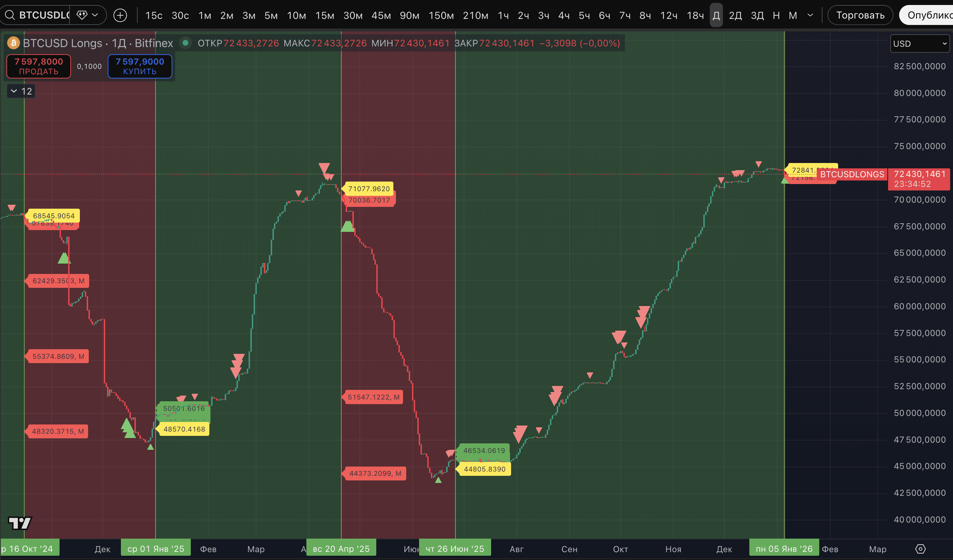The height and width of the screenshot is (560, 953).
Task: Open the extra timeframes dropdown arrow
Action: 810,15
